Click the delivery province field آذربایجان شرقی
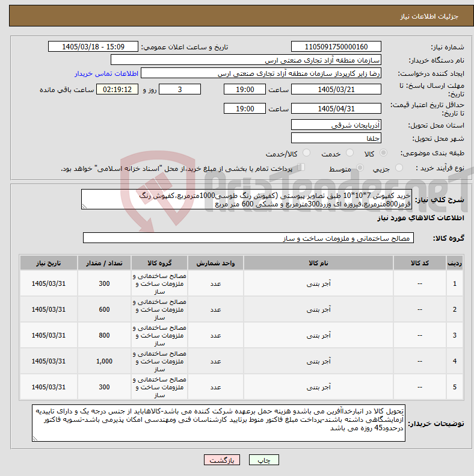 tap(336, 125)
